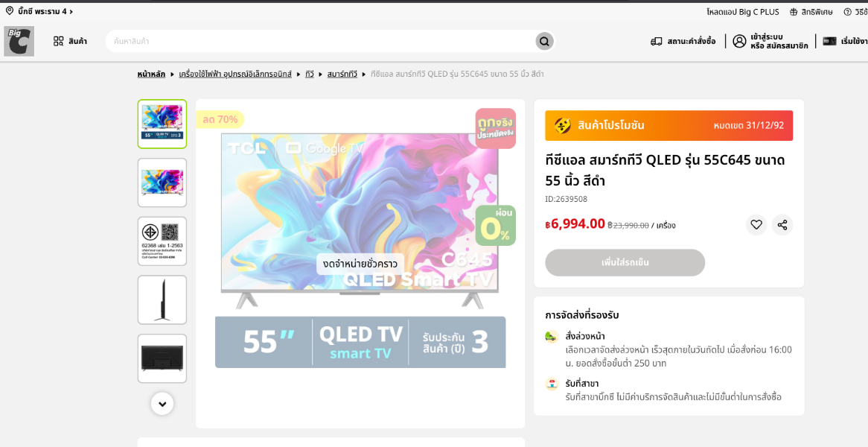Viewport: 868px width, 447px height.
Task: Click โหลดแอป Big C PLUS link
Action: pyautogui.click(x=743, y=12)
